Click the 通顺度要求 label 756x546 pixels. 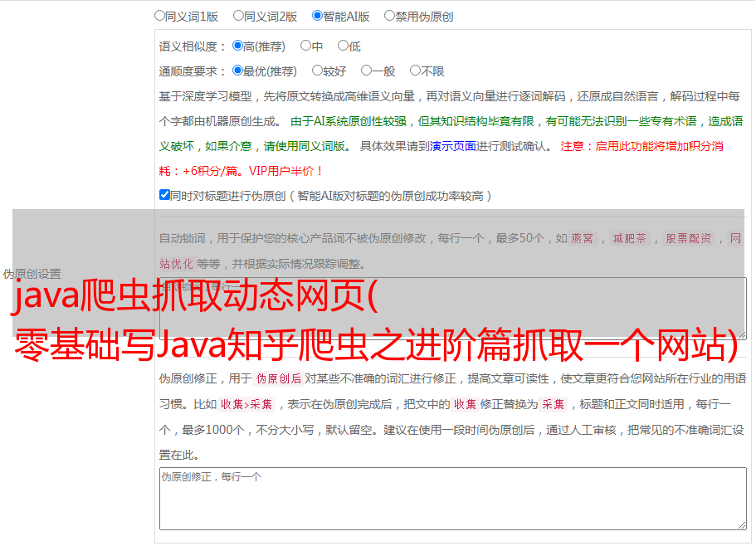193,71
